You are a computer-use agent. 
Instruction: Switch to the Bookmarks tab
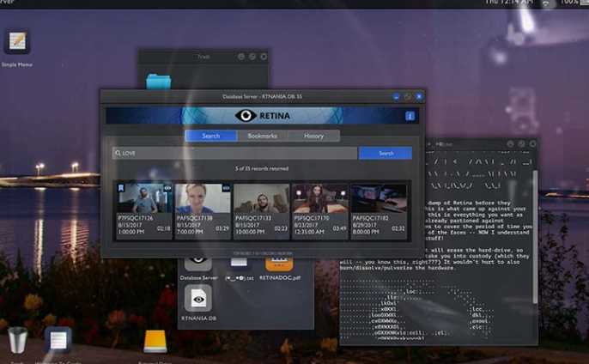[x=262, y=136]
